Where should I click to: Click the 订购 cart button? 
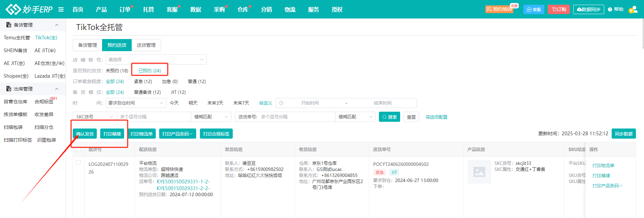click(x=558, y=9)
